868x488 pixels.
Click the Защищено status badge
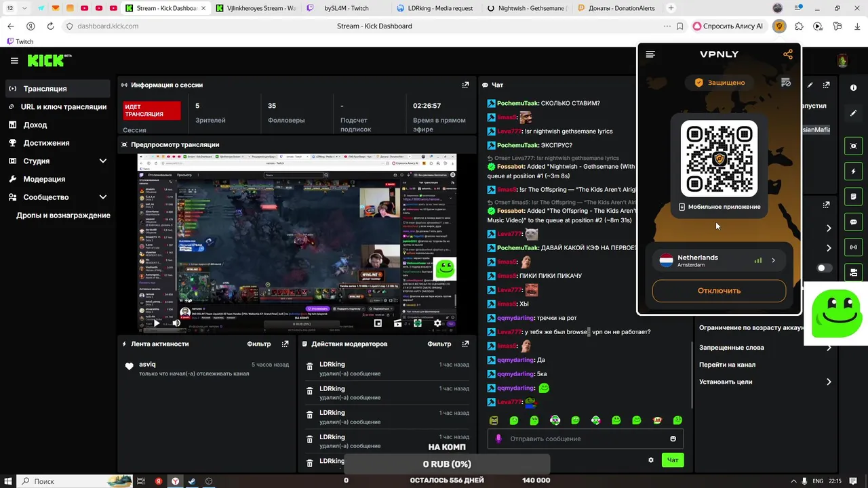click(719, 83)
